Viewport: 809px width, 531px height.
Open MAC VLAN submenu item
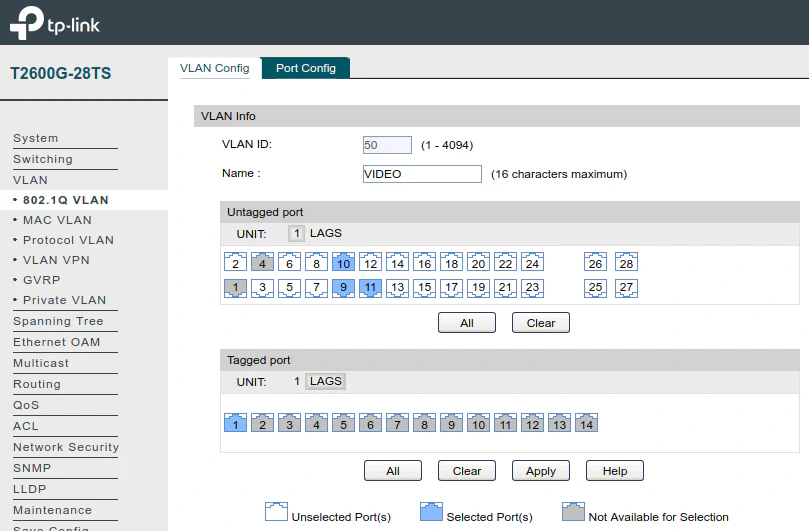coord(57,220)
